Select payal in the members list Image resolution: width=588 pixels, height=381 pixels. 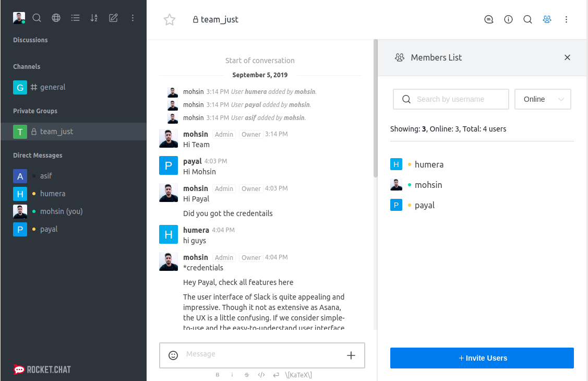pyautogui.click(x=424, y=205)
